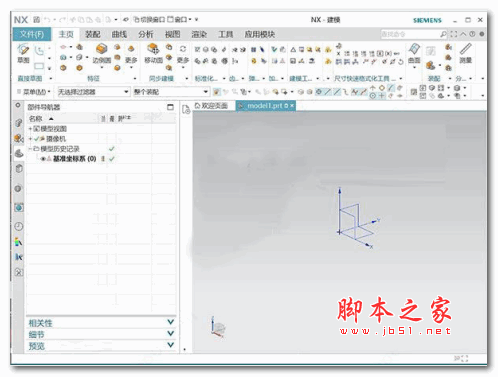Viewport: 498px width, 377px height.
Task: Switch to the 曲线 ribbon tab
Action: [x=119, y=34]
